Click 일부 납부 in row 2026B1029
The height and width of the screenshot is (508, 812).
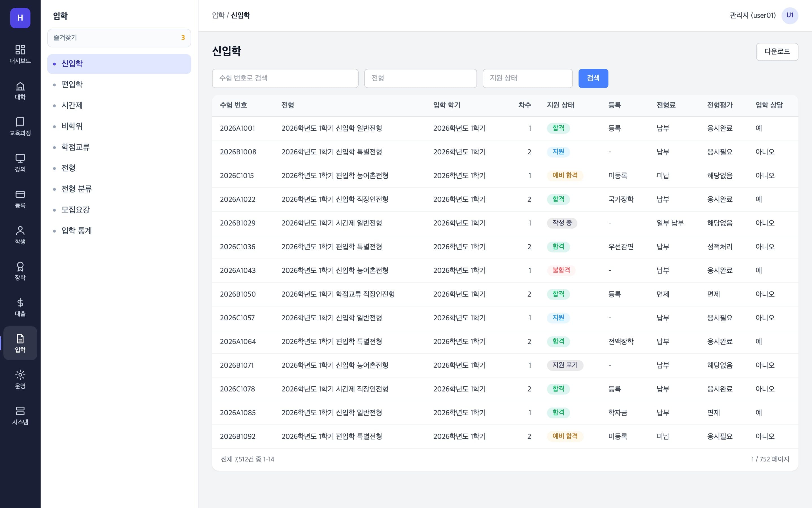(x=670, y=223)
